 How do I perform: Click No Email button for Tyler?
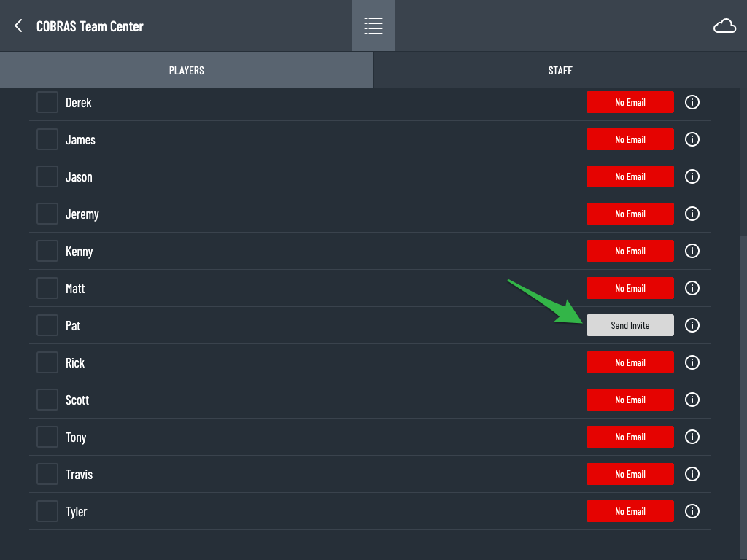click(x=630, y=511)
